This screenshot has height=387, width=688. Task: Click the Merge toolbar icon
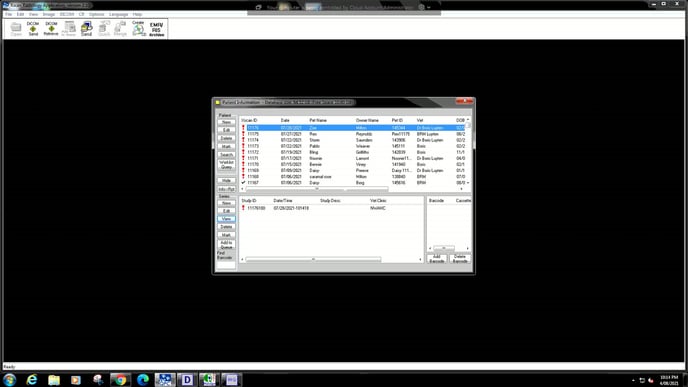coord(120,29)
